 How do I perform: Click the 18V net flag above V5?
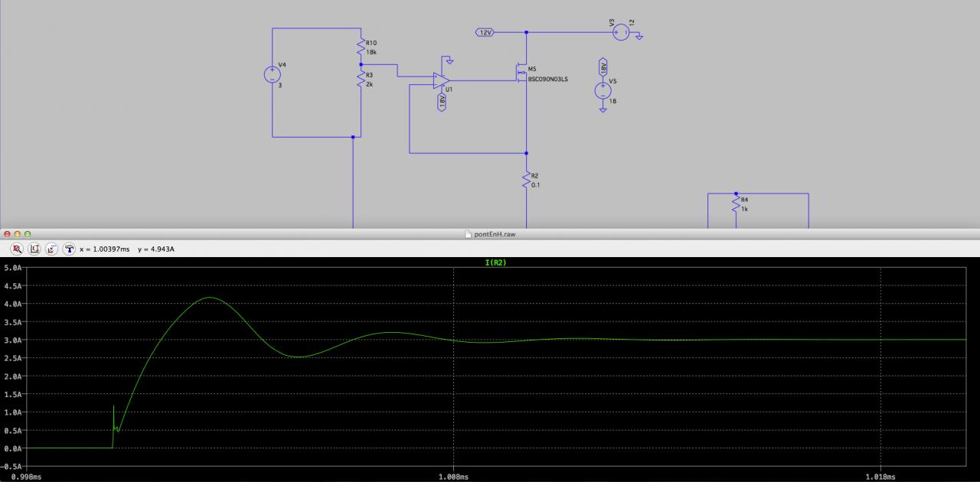[x=603, y=67]
